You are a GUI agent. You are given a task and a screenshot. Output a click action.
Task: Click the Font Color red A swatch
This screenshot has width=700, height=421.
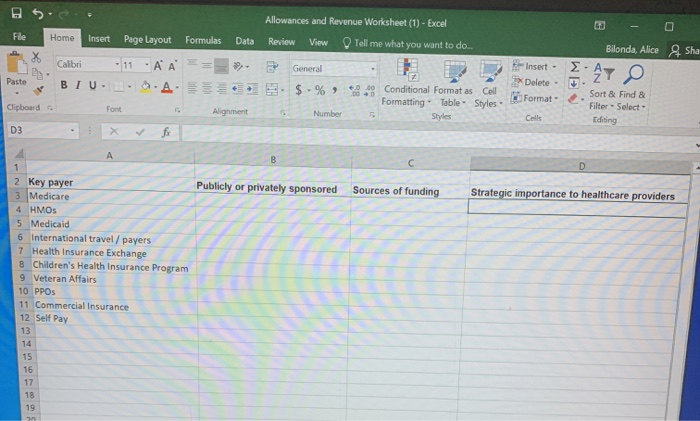click(167, 87)
